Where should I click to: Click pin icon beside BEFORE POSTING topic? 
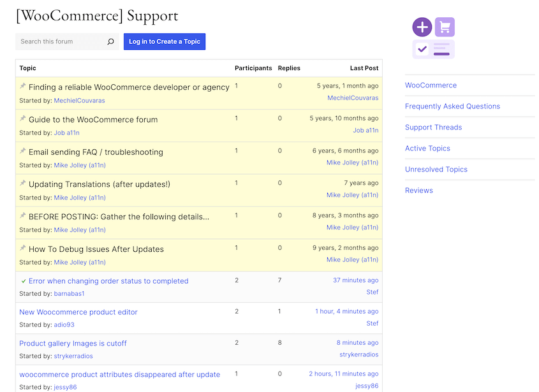click(x=23, y=215)
